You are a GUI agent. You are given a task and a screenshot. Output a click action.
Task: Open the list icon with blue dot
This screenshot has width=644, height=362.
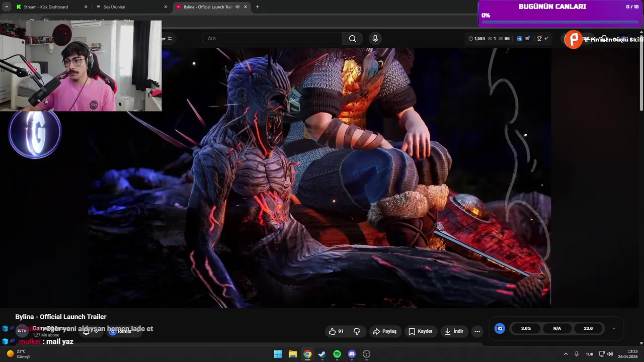click(x=527, y=39)
